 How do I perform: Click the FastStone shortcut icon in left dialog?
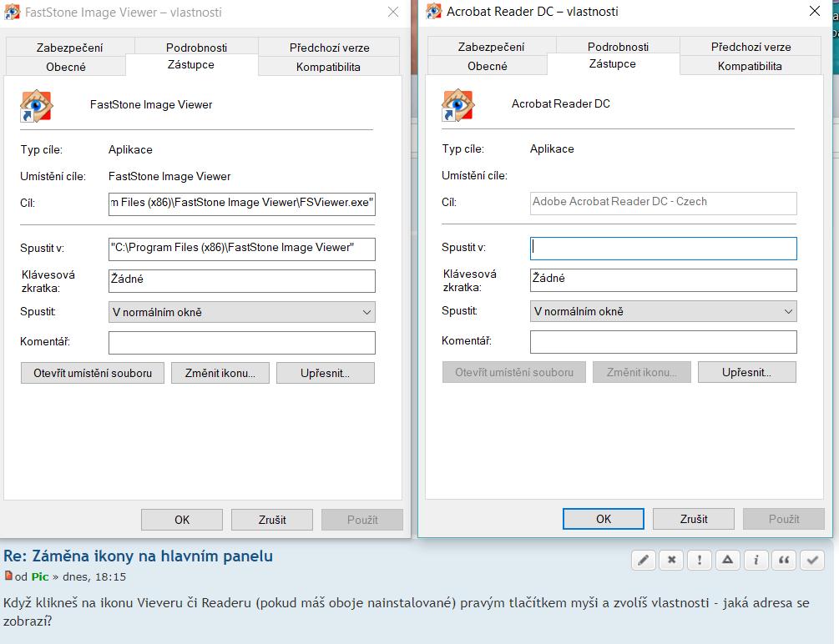(36, 106)
